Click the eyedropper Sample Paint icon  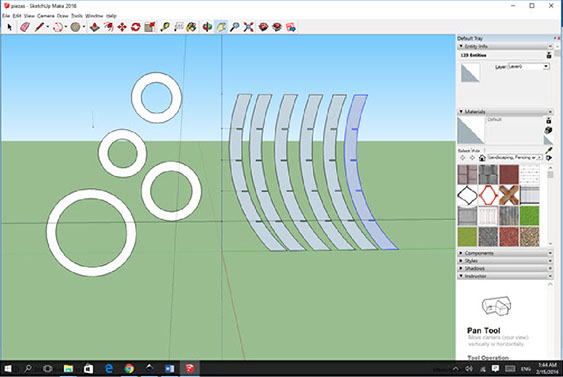coord(549,150)
